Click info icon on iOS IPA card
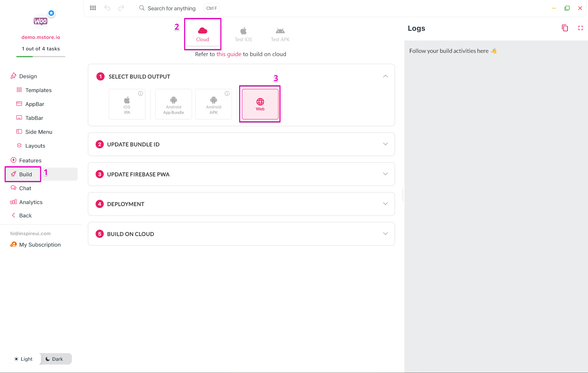 (141, 93)
